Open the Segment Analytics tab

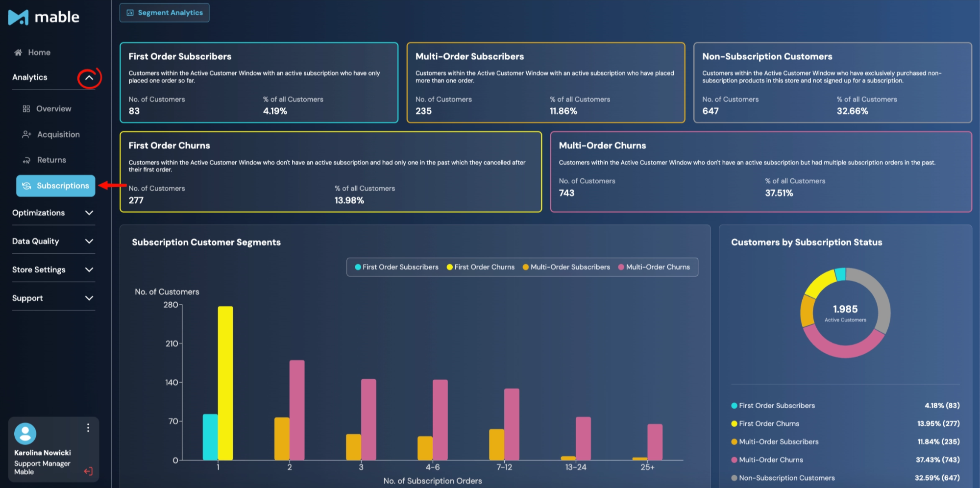click(165, 13)
